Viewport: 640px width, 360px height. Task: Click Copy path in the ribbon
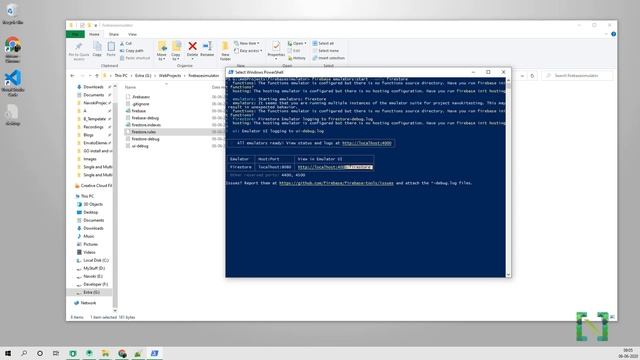pyautogui.click(x=131, y=51)
